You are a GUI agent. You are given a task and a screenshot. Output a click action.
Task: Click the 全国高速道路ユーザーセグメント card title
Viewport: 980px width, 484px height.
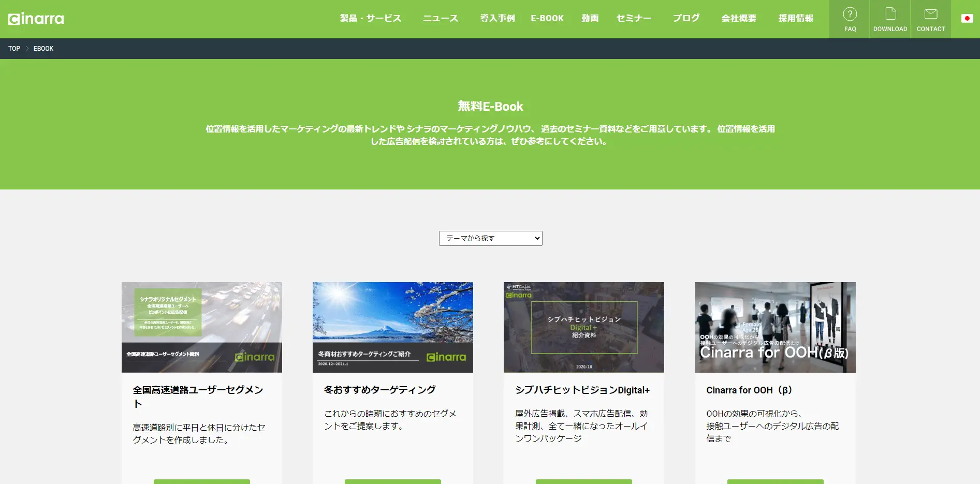198,397
